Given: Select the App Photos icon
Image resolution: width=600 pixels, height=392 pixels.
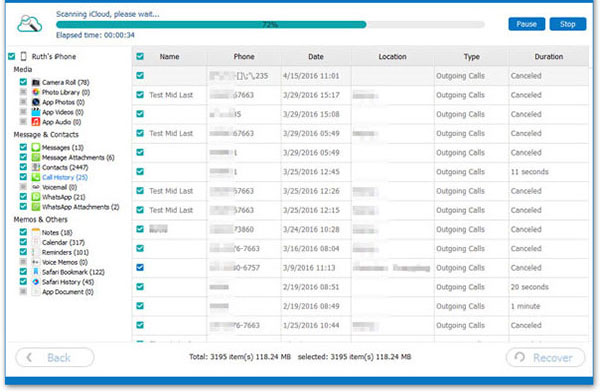Looking at the screenshot, I should 36,102.
